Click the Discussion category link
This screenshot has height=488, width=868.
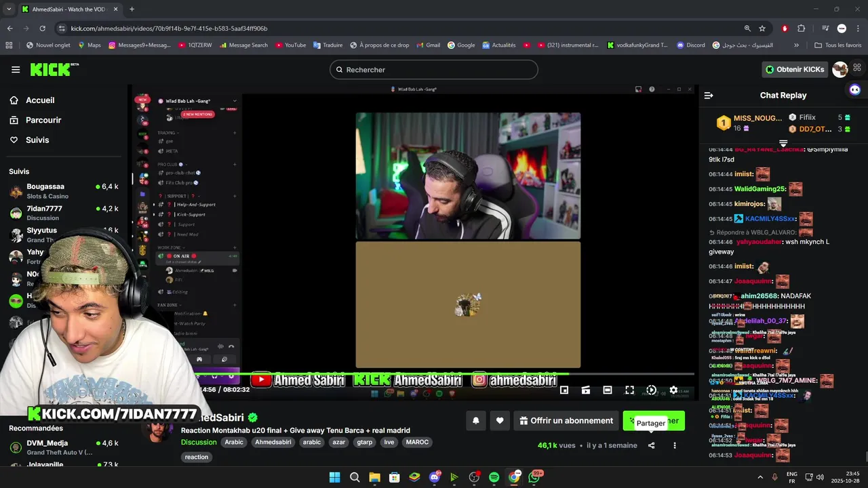click(199, 442)
